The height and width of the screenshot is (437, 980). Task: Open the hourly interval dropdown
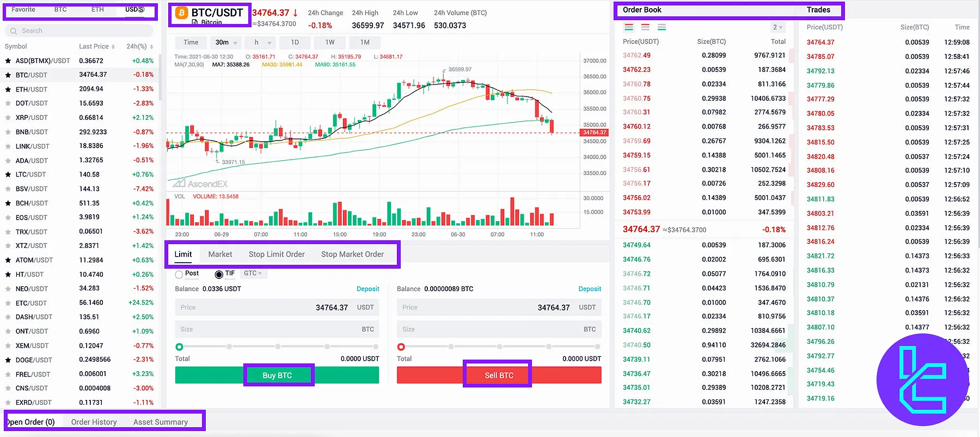click(260, 43)
